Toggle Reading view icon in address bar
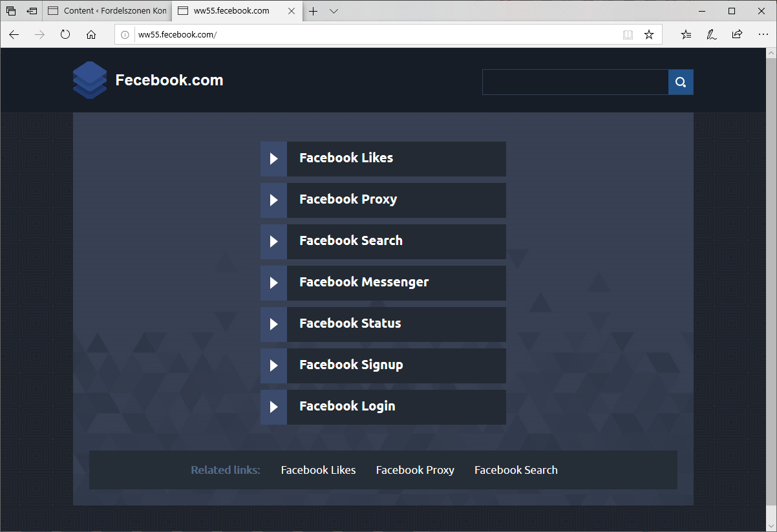Screen dimensions: 777x532 pyautogui.click(x=628, y=35)
